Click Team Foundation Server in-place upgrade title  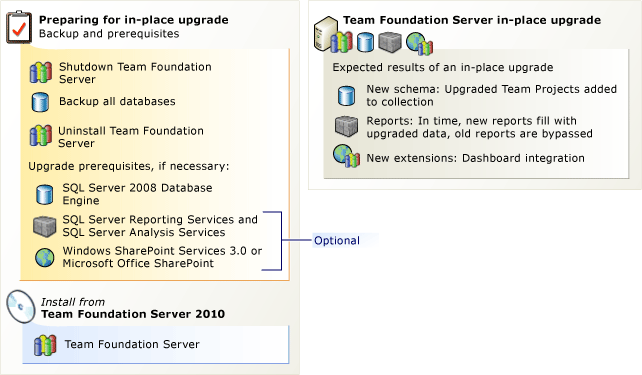[472, 20]
